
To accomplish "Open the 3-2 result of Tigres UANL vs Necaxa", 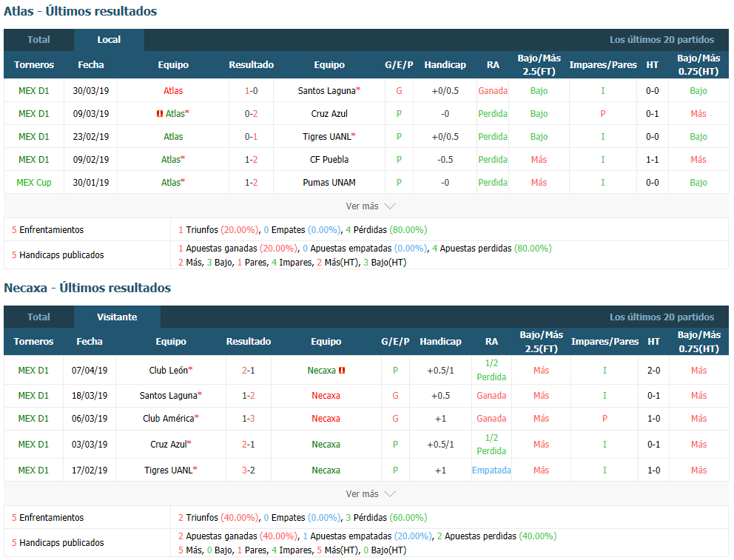I will pos(249,470).
